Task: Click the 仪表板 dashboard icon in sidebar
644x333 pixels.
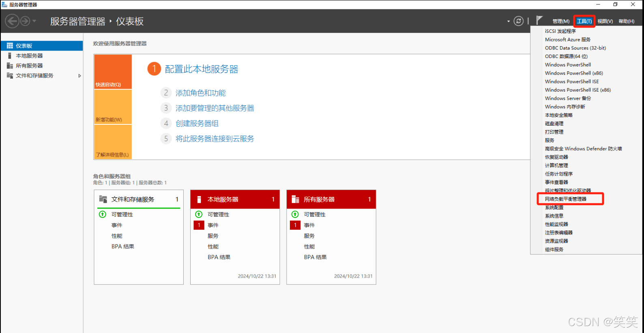Action: pyautogui.click(x=10, y=46)
